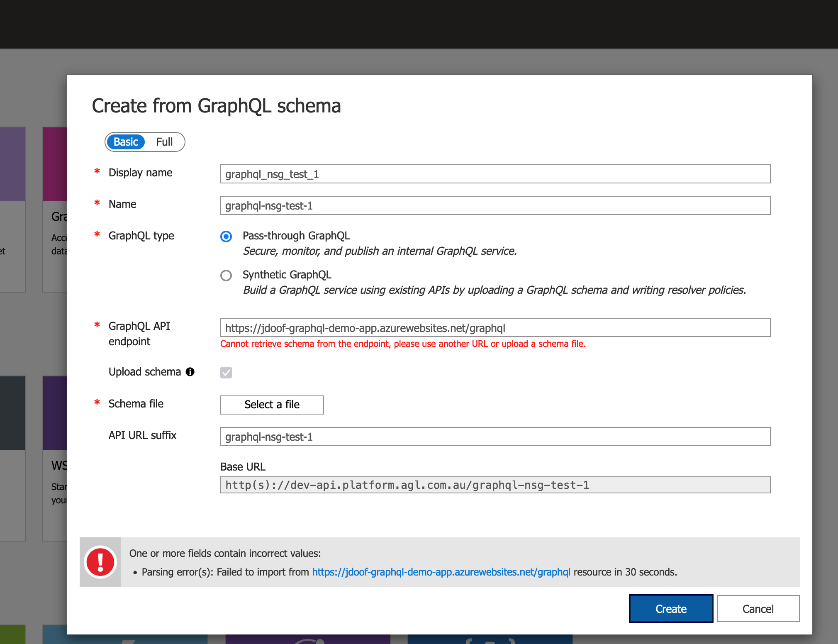Switch to the Basic view toggle
The image size is (838, 644).
point(126,142)
